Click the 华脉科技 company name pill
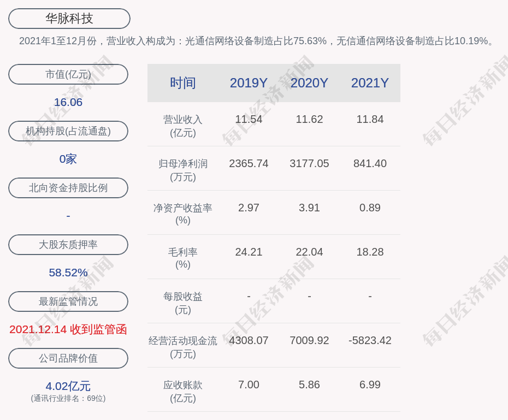Screen dimensions: 508x420 pos(69,19)
